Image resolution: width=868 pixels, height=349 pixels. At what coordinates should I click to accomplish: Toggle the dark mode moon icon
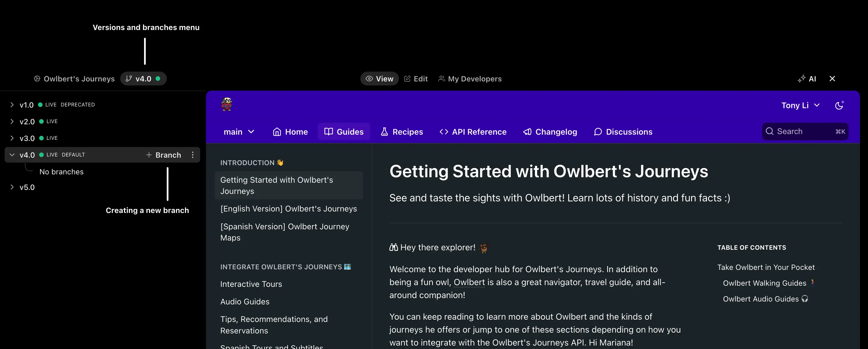coord(839,105)
